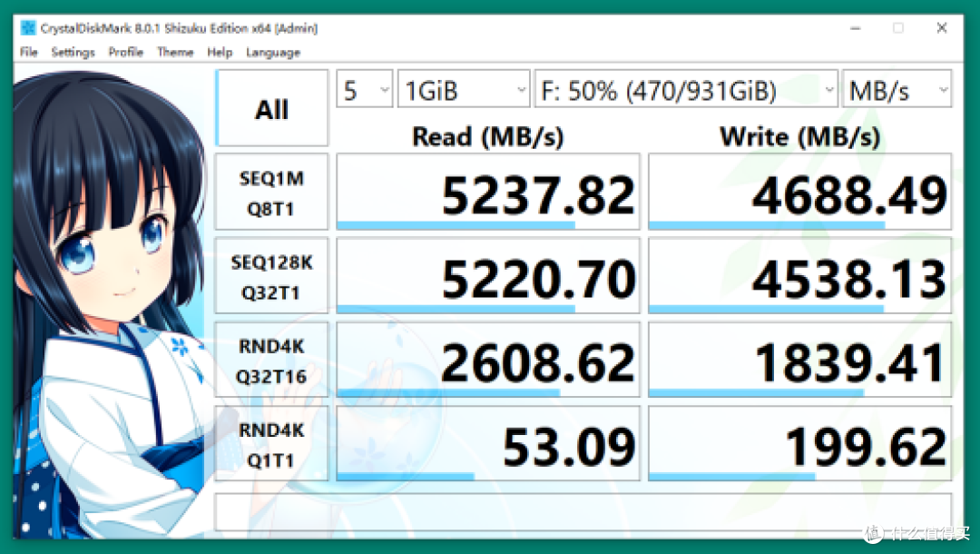980x554 pixels.
Task: Expand the test count dropdown showing 5
Action: (x=365, y=89)
